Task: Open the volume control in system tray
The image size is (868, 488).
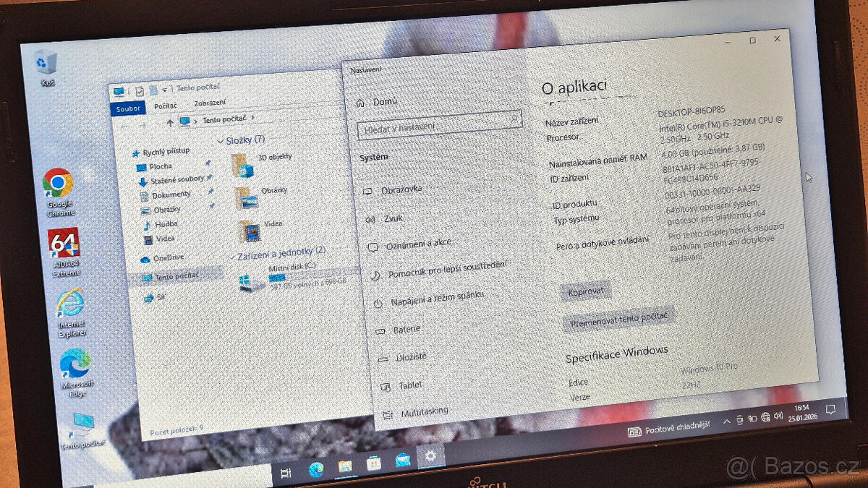Action: point(778,416)
